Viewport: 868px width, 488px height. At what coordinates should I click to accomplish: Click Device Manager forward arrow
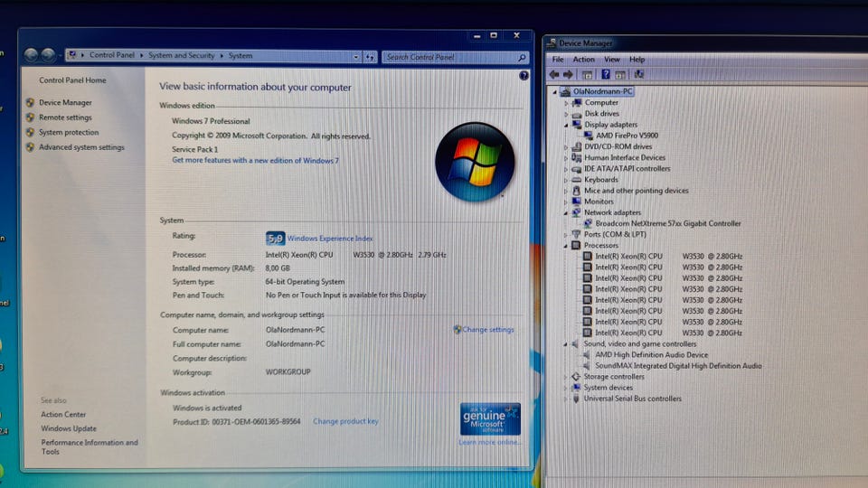pos(568,75)
